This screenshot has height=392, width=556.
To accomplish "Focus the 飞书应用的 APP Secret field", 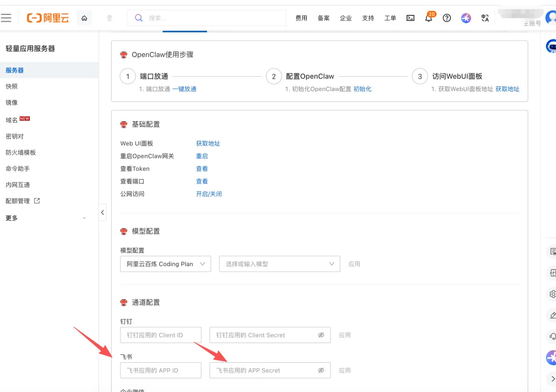I will click(x=270, y=370).
